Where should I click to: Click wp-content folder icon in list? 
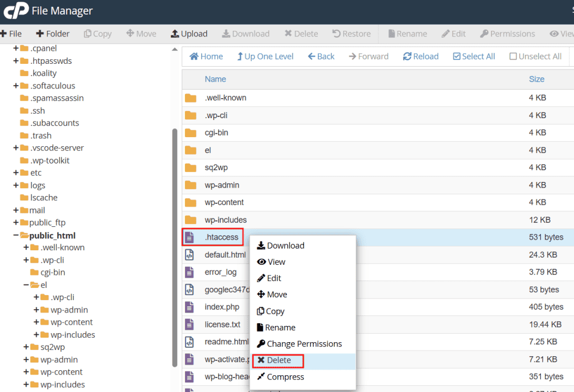click(x=191, y=203)
